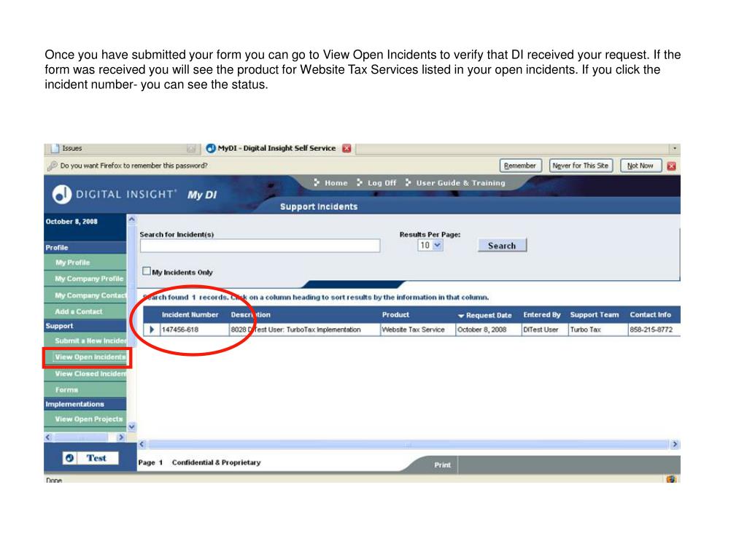Click Never for This Site button

[x=581, y=166]
